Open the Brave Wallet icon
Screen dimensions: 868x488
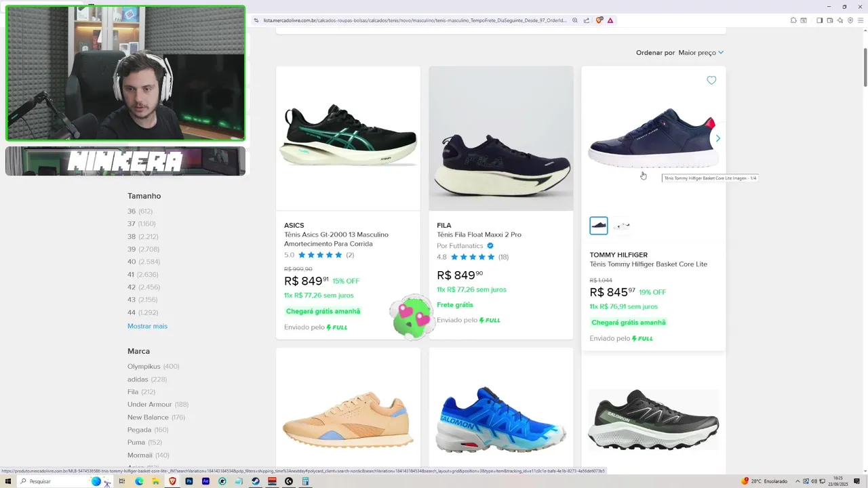[x=830, y=20]
